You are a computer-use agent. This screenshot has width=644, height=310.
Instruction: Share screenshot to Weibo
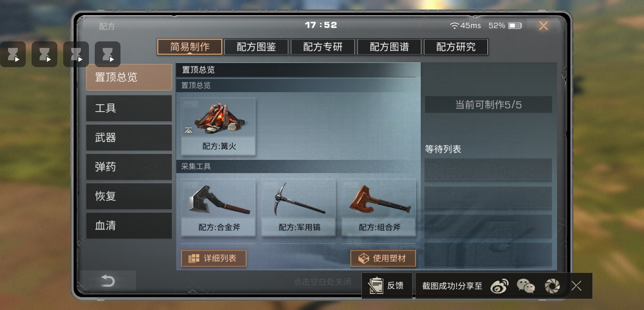(x=499, y=286)
